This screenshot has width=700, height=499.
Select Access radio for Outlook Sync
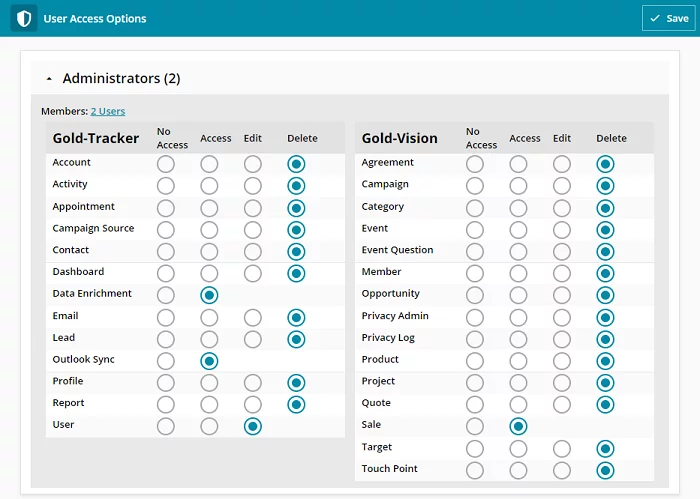pos(209,361)
